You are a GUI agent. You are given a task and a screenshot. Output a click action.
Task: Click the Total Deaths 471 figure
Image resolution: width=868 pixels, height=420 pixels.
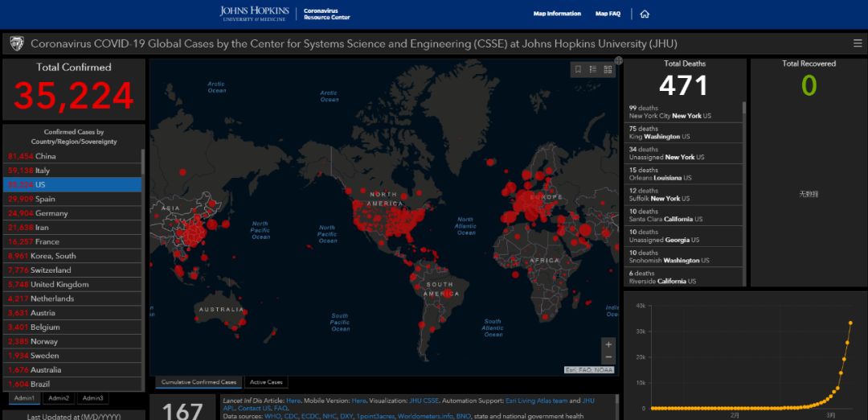tap(684, 86)
